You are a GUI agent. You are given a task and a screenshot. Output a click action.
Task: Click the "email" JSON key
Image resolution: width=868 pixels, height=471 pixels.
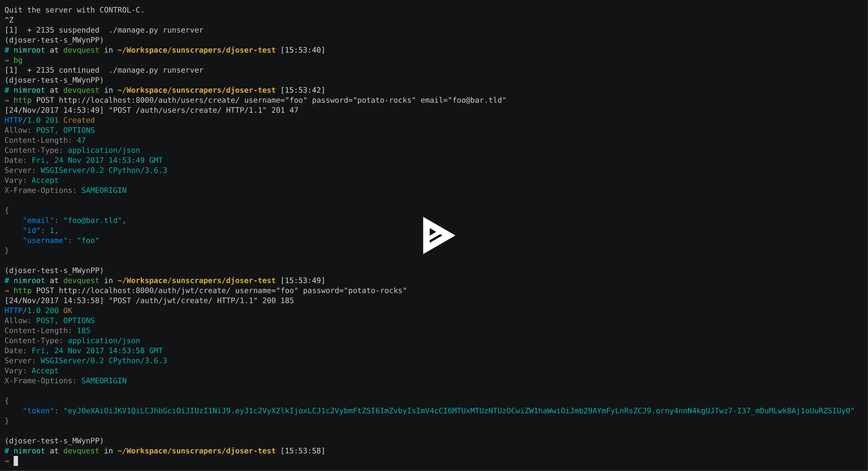[x=38, y=220]
